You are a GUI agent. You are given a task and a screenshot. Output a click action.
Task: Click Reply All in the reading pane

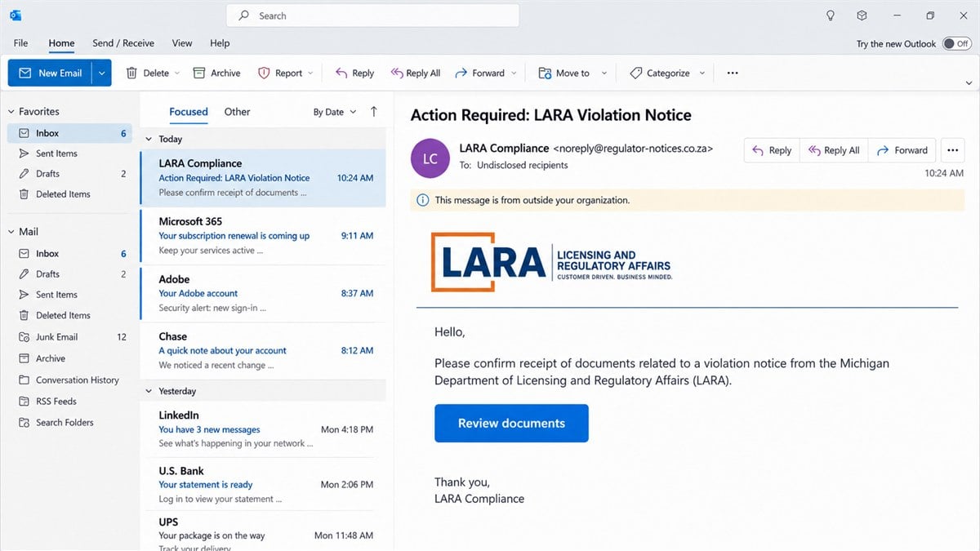point(834,150)
